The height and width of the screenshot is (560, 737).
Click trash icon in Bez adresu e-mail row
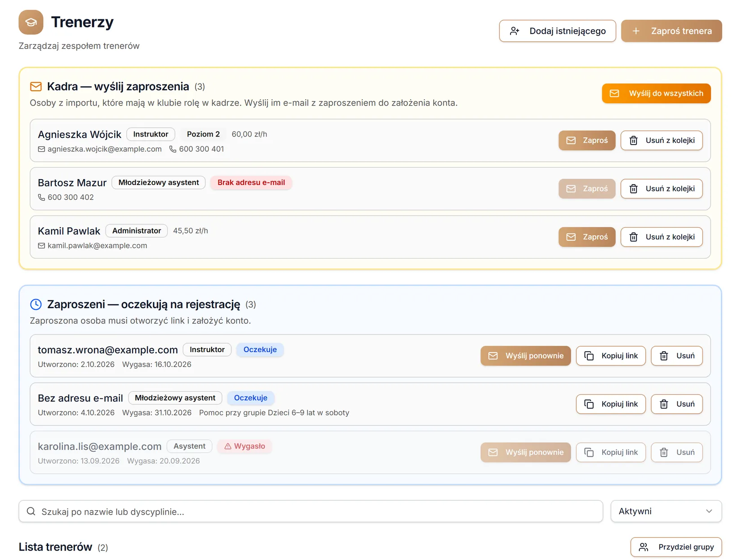coord(664,404)
